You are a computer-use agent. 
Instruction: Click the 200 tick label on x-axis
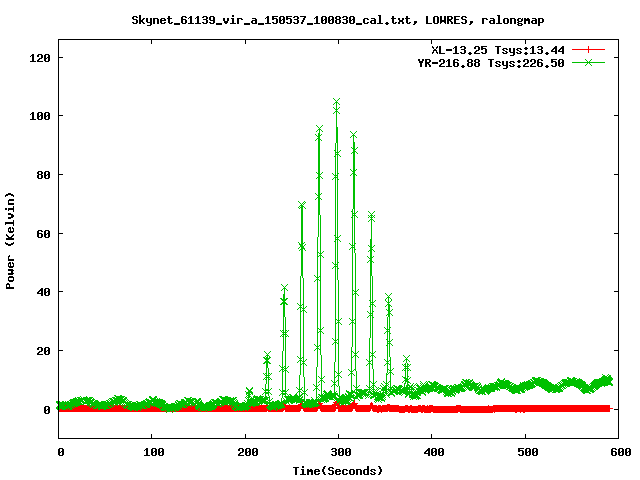[245, 452]
